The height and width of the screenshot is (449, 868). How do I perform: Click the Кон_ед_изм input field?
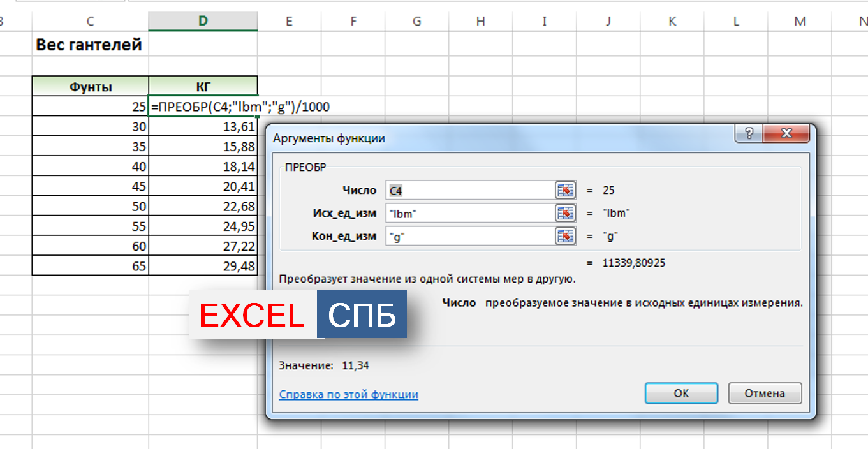pyautogui.click(x=469, y=236)
